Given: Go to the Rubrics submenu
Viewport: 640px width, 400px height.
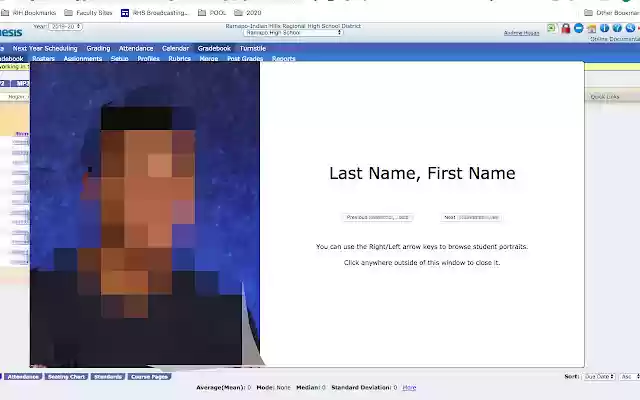Looking at the screenshot, I should tap(180, 58).
